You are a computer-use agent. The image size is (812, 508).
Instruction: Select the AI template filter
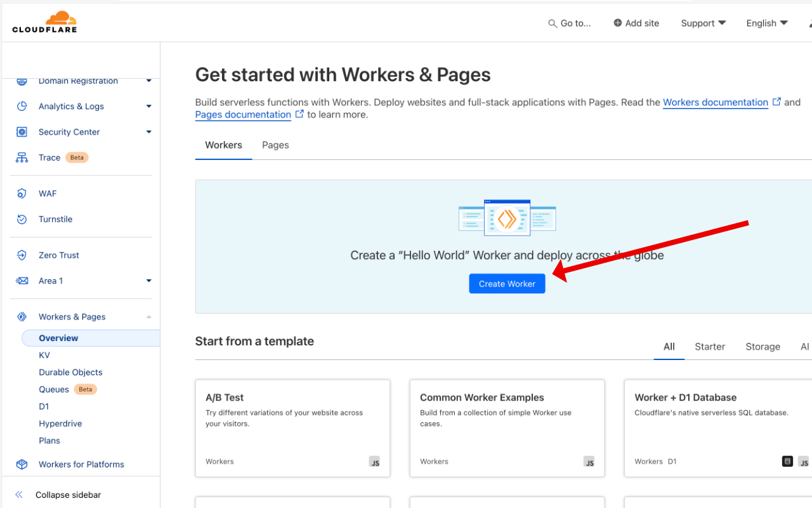coord(804,347)
